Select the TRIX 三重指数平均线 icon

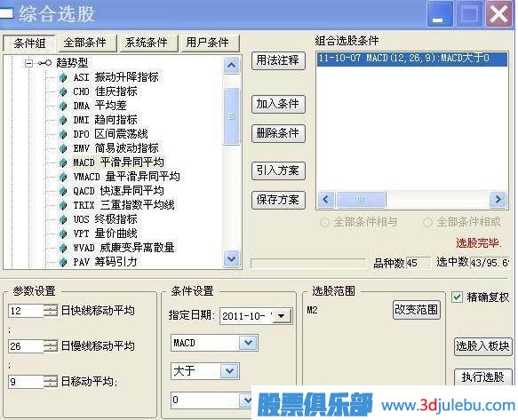[x=63, y=205]
